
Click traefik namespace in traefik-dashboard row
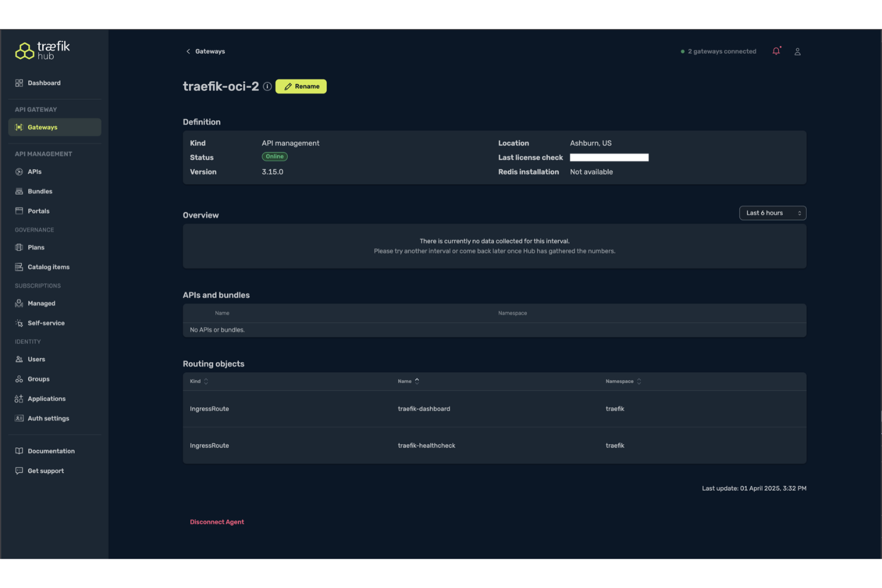(615, 409)
